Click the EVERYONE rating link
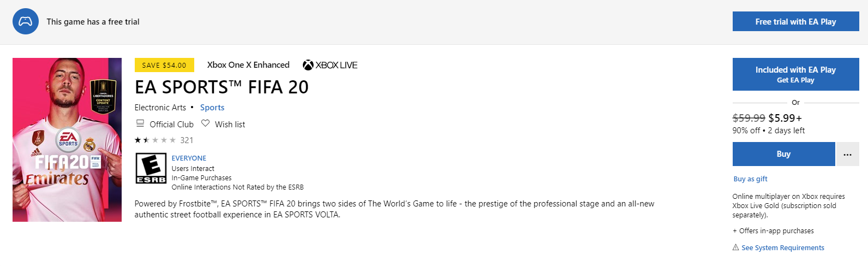The width and height of the screenshot is (868, 266). 189,158
